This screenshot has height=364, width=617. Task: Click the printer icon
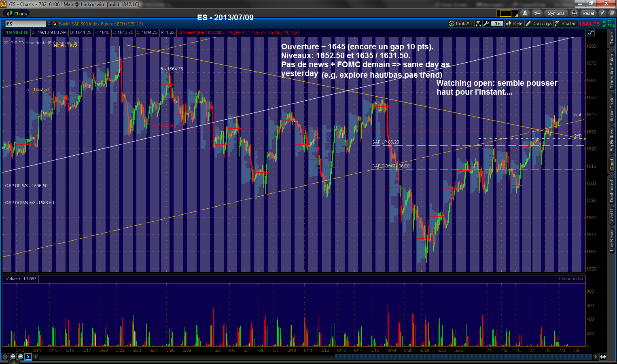point(574,13)
